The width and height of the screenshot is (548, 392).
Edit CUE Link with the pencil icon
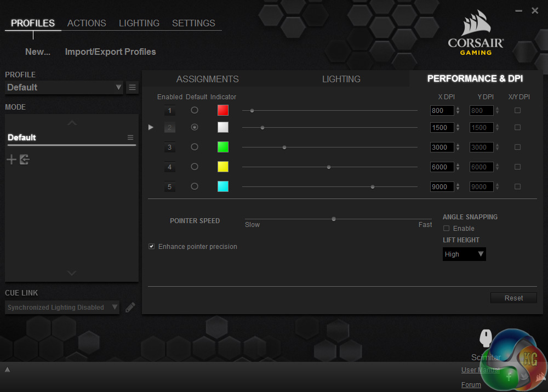[x=130, y=308]
